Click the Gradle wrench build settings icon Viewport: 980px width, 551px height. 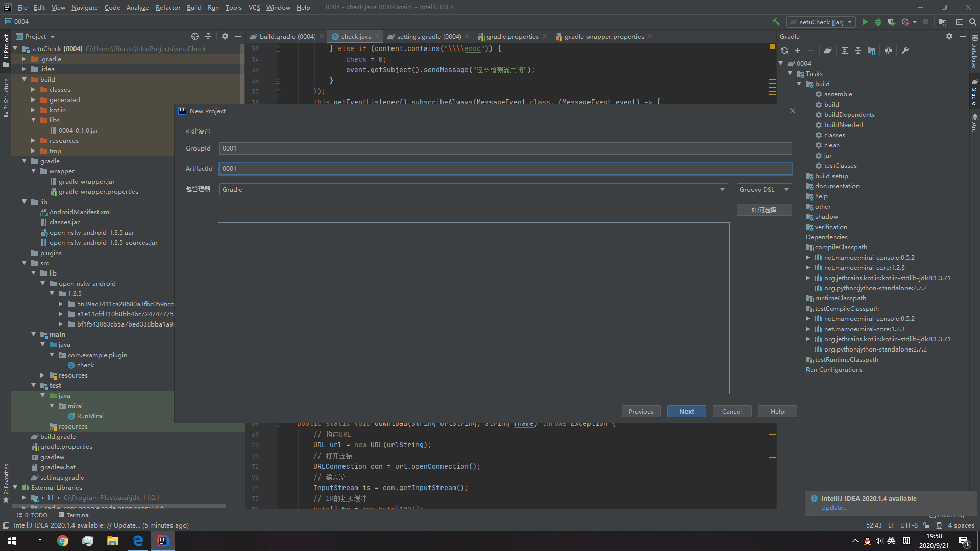pyautogui.click(x=905, y=51)
